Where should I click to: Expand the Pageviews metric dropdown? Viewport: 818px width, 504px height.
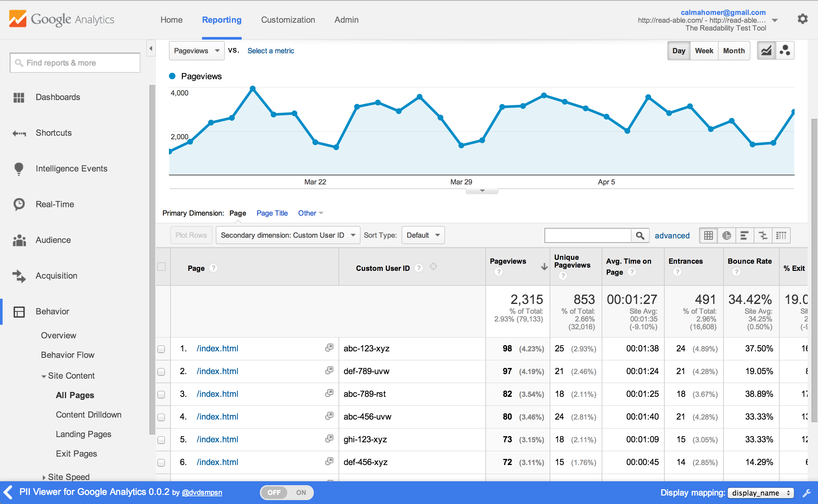[x=196, y=51]
